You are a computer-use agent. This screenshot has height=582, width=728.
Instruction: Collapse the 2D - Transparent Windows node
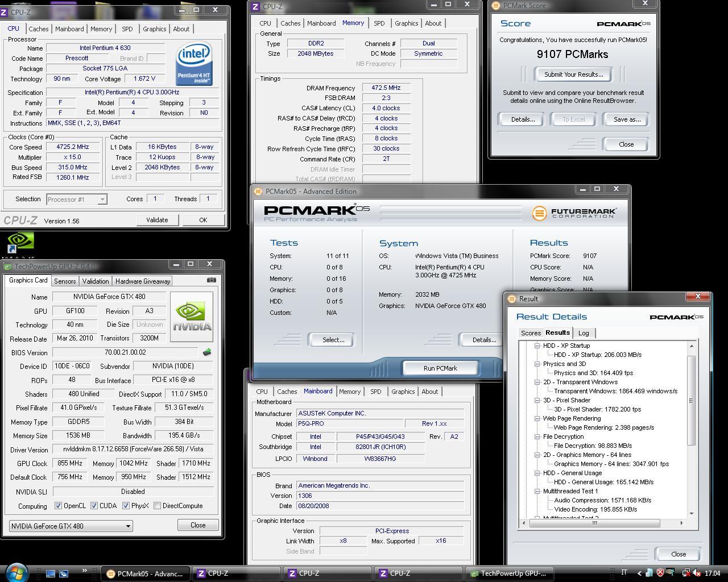(536, 382)
